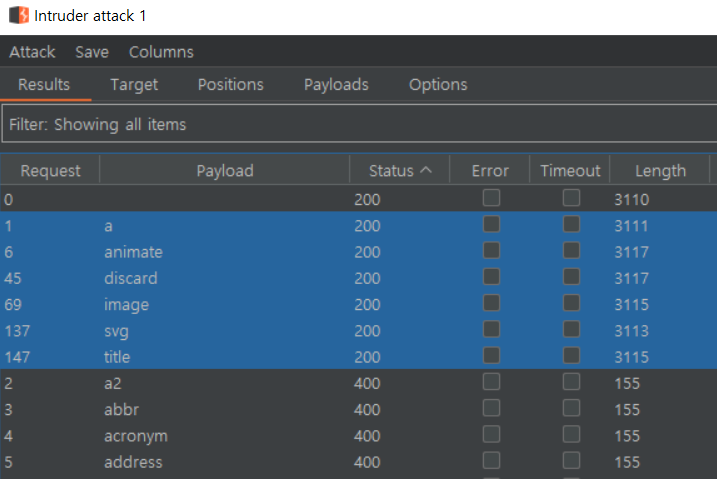Switch to the Options tab
The height and width of the screenshot is (479, 717).
(438, 85)
